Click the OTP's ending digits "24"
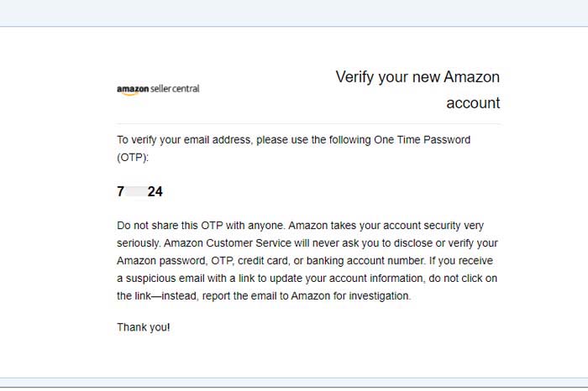This screenshot has width=588, height=391. pos(155,192)
